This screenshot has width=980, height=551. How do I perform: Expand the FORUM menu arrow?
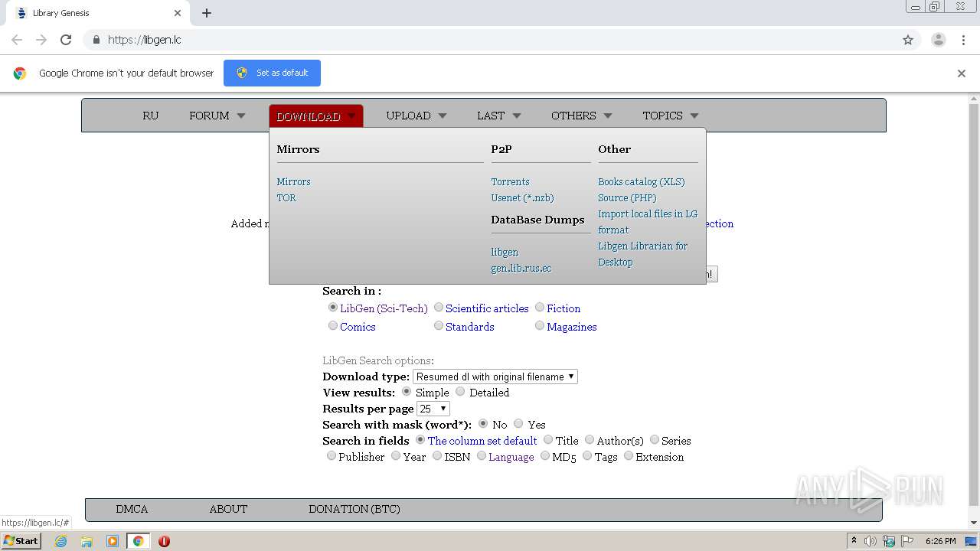(x=241, y=116)
